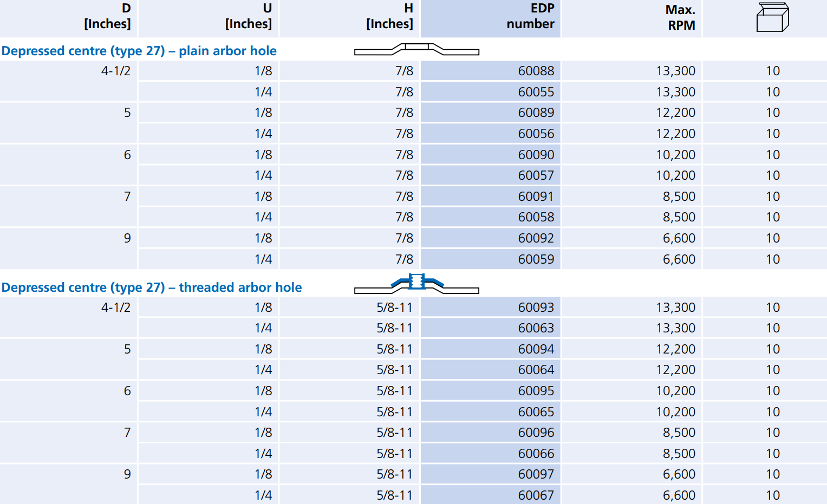827x504 pixels.
Task: Open 'Depressed centre (type 27) – threaded arbor hole' heading
Action: (x=152, y=287)
